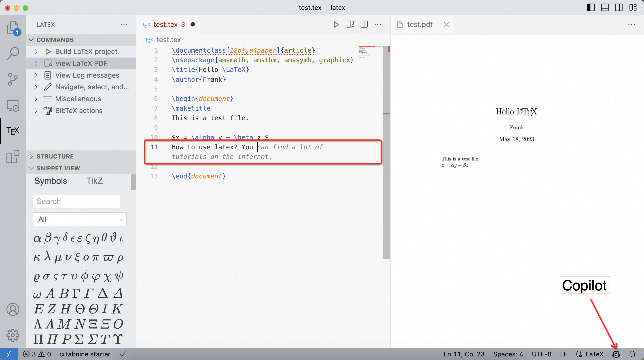This screenshot has height=360, width=644.
Task: Open the Remote Explorer view
Action: [13, 105]
